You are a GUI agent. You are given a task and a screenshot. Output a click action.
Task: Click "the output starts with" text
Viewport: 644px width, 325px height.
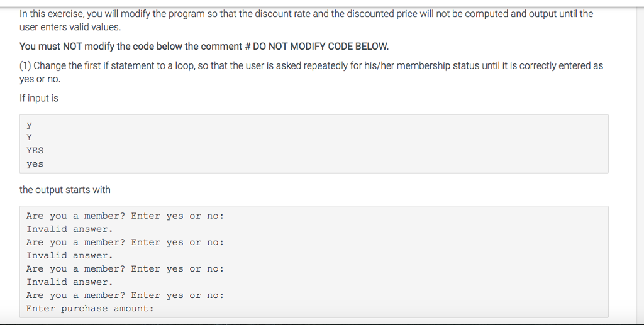tap(65, 190)
